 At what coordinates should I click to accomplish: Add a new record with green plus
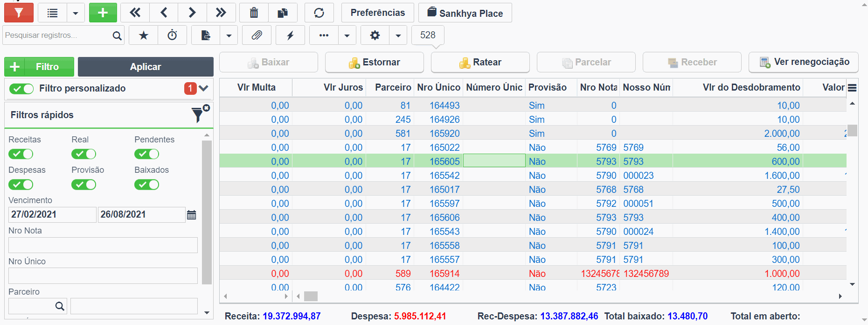[103, 13]
